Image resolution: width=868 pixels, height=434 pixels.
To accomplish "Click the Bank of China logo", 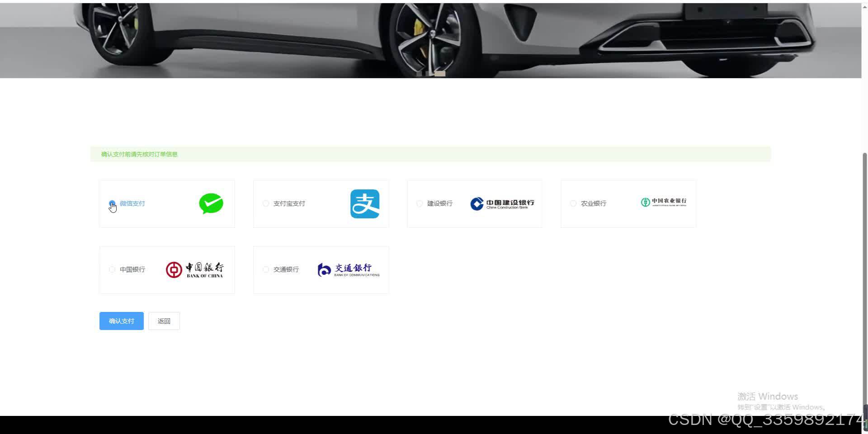I will pyautogui.click(x=194, y=269).
